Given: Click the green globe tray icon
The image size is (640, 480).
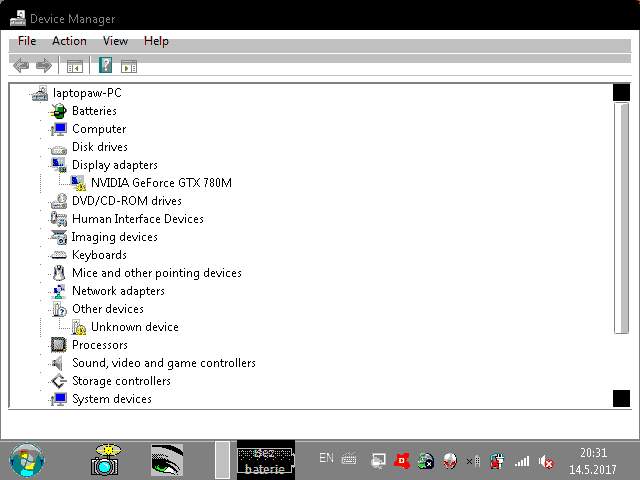Looking at the screenshot, I should tap(425, 461).
